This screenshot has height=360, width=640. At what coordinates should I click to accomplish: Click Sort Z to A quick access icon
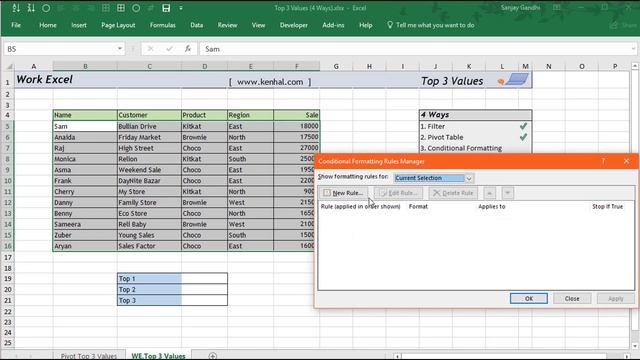31,8
